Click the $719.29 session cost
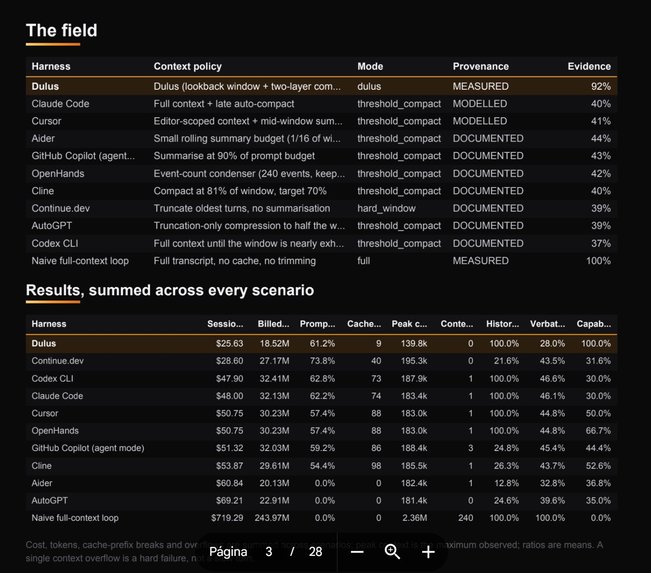Viewport: 651px width, 573px height. pos(227,518)
